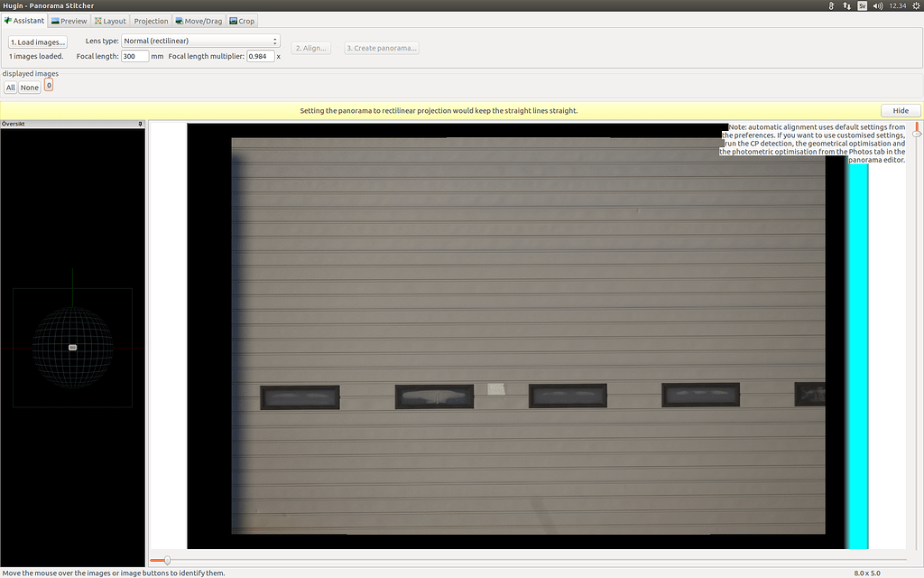
Task: Click the Crop tab icon
Action: (232, 21)
